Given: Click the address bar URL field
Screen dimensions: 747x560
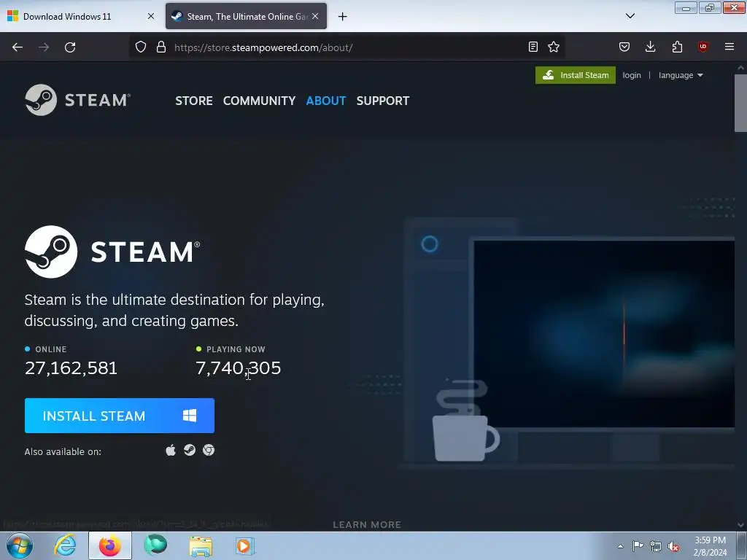Looking at the screenshot, I should [x=348, y=47].
